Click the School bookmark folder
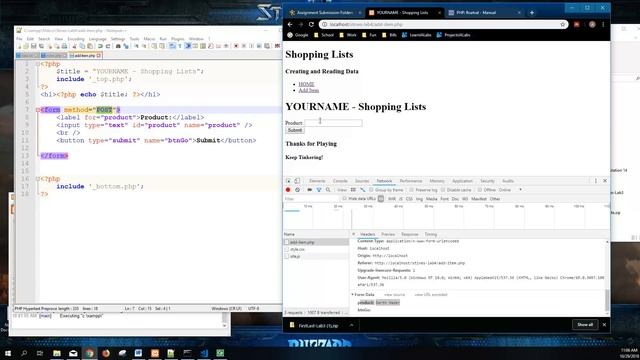The height and width of the screenshot is (360, 640). coord(324,35)
